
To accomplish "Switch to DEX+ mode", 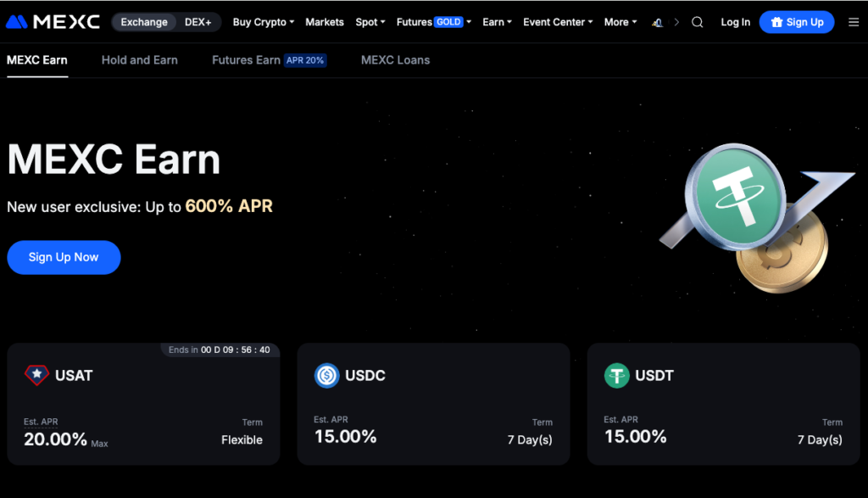I will pyautogui.click(x=198, y=22).
